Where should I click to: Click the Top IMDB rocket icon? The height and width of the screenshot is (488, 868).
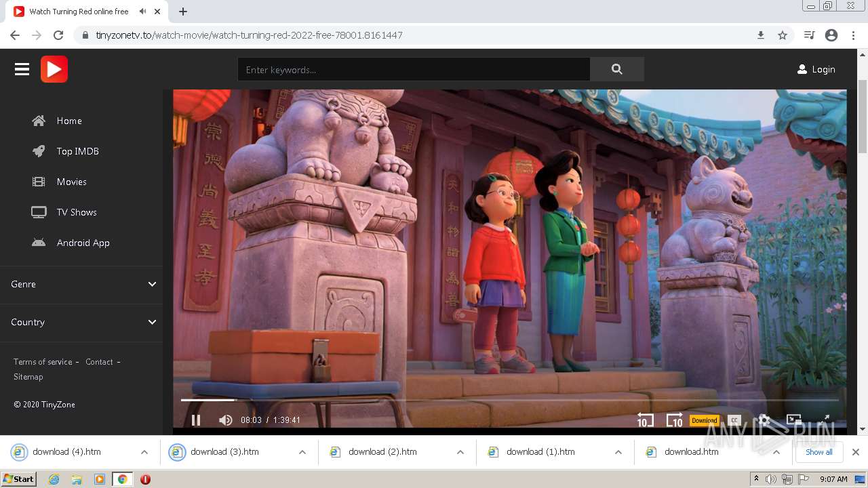point(39,151)
